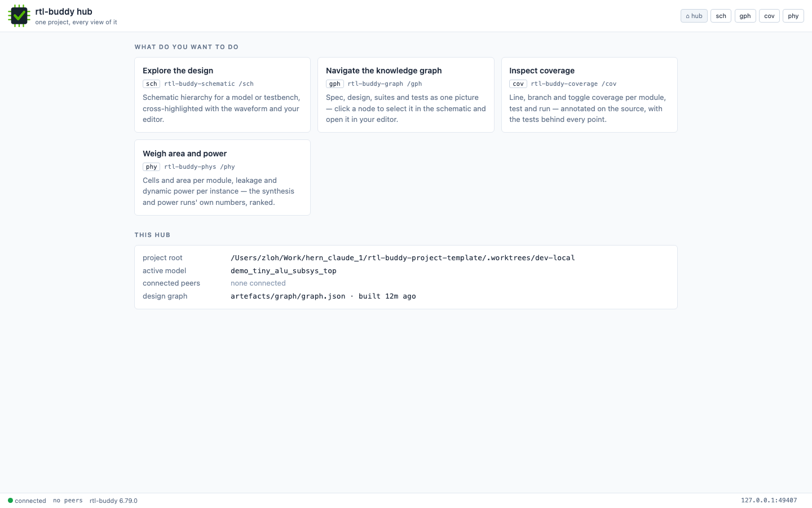Select the project root path value
The height and width of the screenshot is (508, 812).
click(x=403, y=258)
